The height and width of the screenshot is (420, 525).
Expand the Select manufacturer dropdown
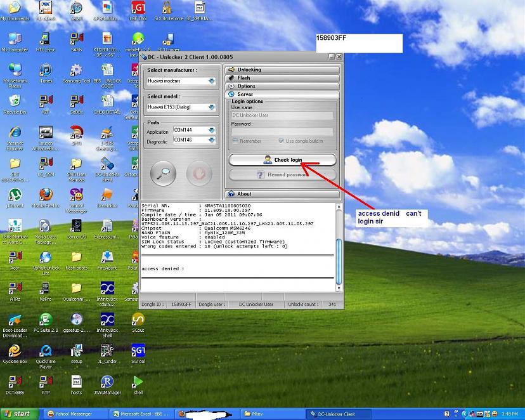point(212,81)
